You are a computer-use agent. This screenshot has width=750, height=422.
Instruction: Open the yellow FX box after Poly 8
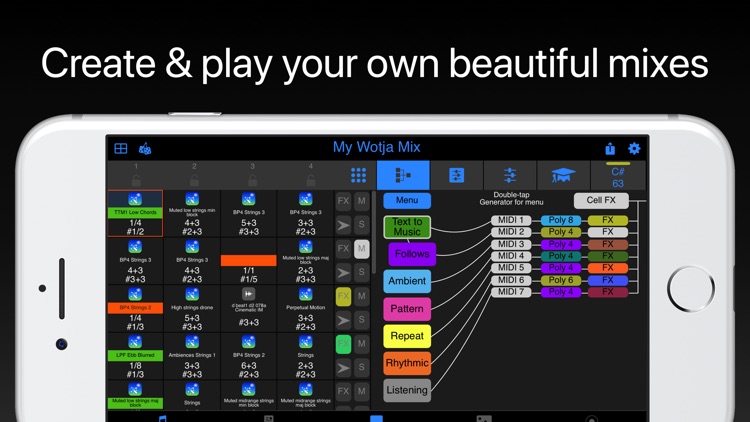(607, 220)
